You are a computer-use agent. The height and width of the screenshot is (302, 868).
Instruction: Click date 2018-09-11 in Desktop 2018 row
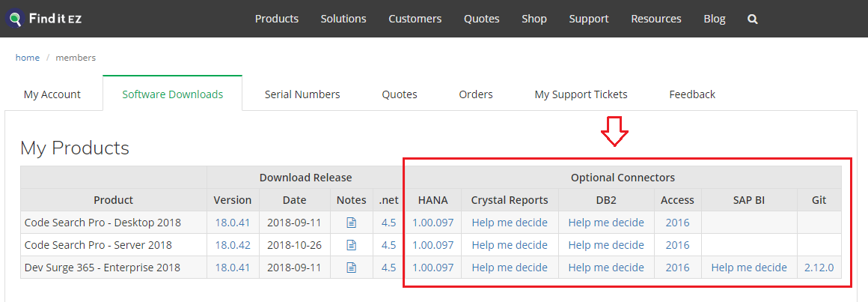(295, 223)
